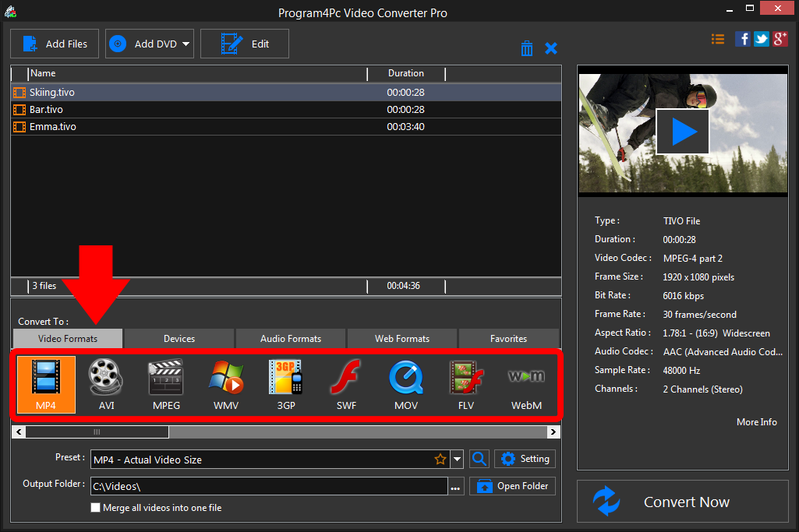Click the magnifier preset search icon
799x532 pixels.
pos(479,459)
